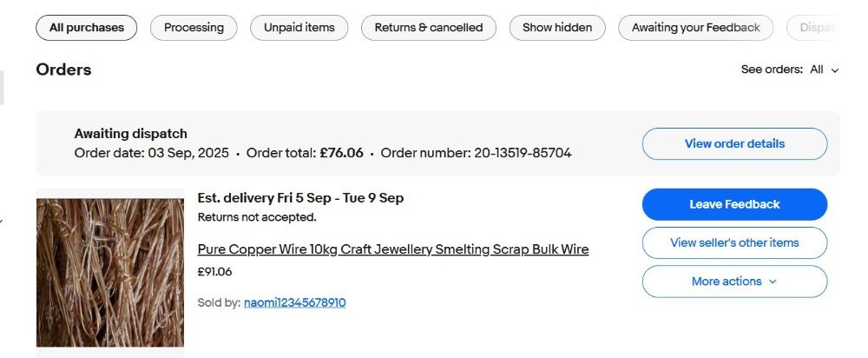This screenshot has height=358, width=868.
Task: Select the All purchases filter chip
Action: coord(86,28)
